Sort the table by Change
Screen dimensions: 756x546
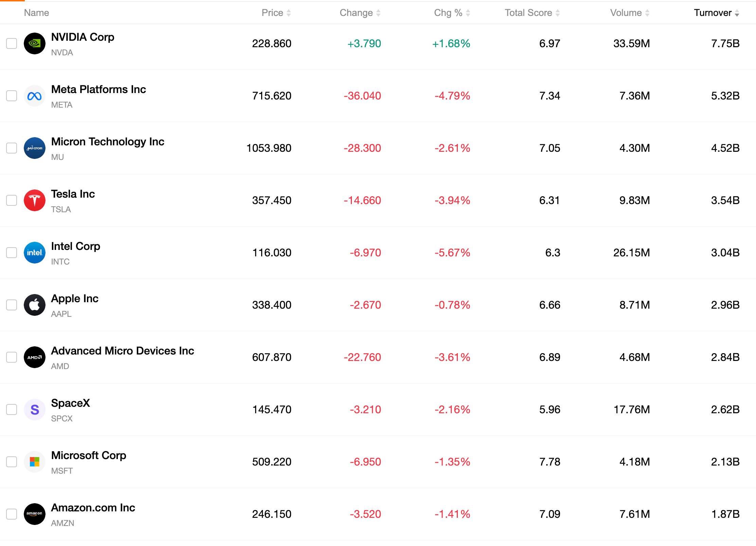360,13
